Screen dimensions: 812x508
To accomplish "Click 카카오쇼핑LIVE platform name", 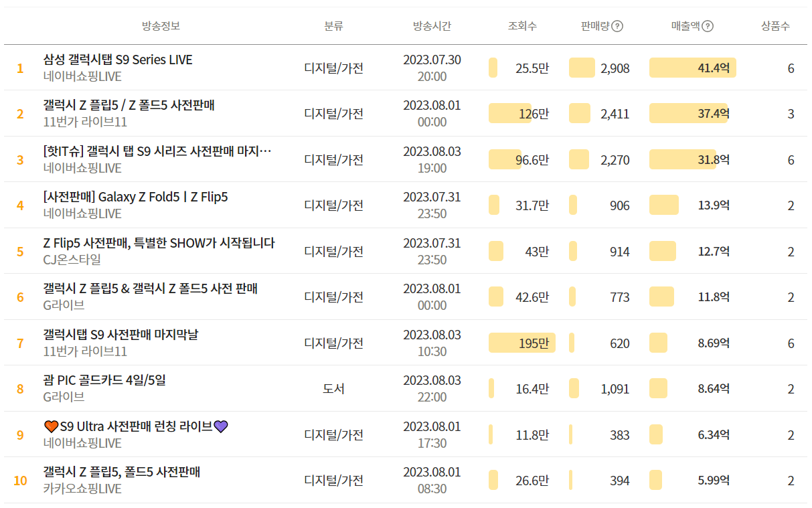I will tap(82, 489).
